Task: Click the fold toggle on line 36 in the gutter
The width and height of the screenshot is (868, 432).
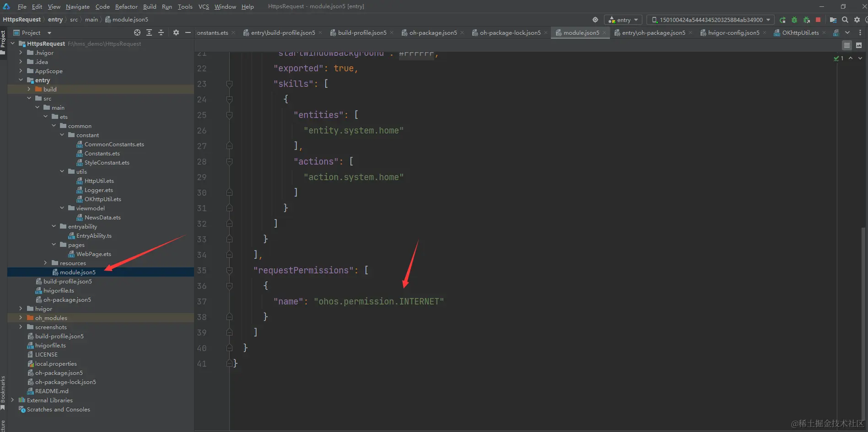Action: (229, 286)
